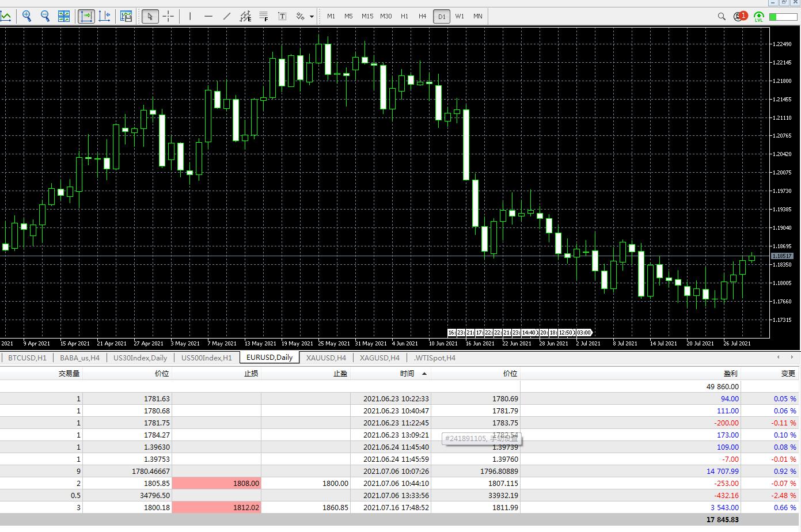Draw a vertical line
801x532 pixels.
coord(190,16)
